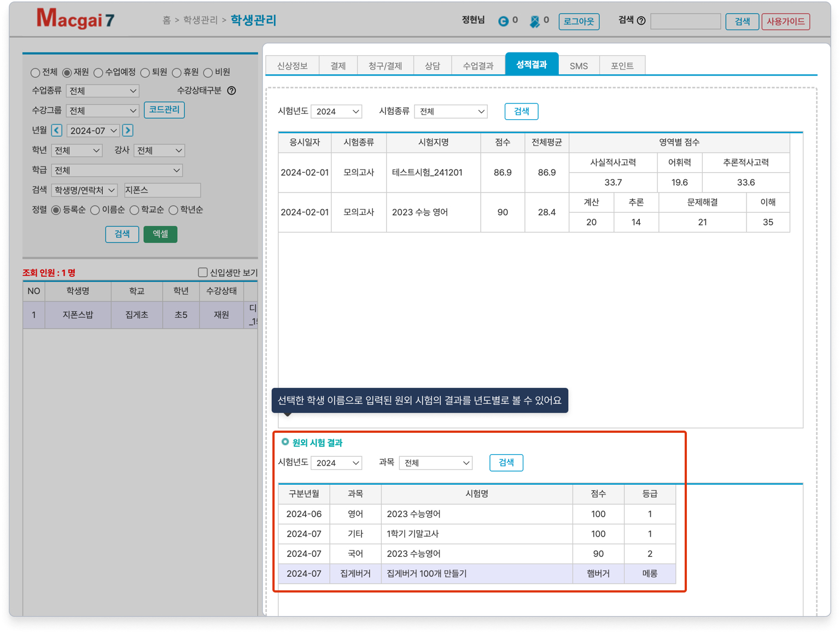The width and height of the screenshot is (840, 633).
Task: Click 검색 button beside 시험종류
Action: point(522,112)
